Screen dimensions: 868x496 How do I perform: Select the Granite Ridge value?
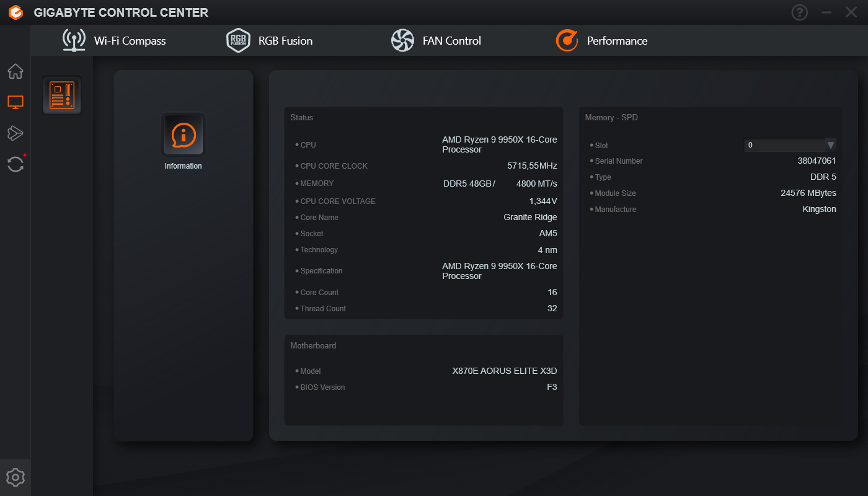pos(530,218)
